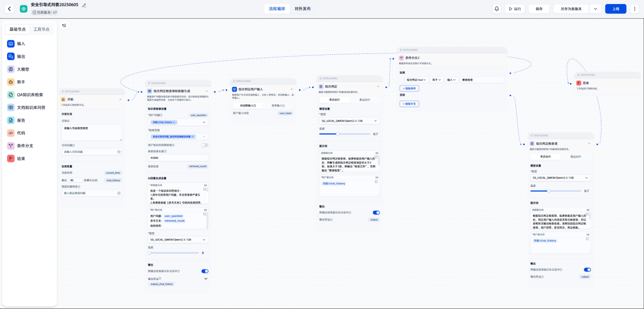Open the three-dot more options menu
The image size is (644, 309).
point(634,9)
